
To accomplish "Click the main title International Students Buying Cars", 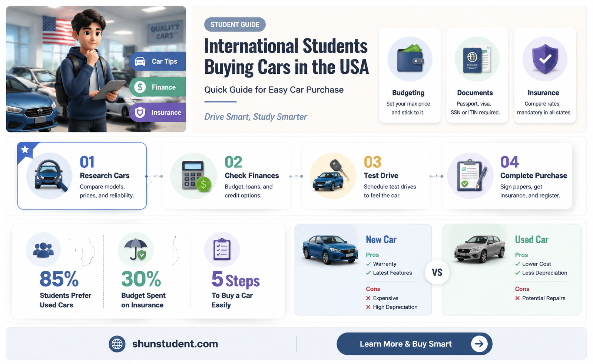I will 286,57.
